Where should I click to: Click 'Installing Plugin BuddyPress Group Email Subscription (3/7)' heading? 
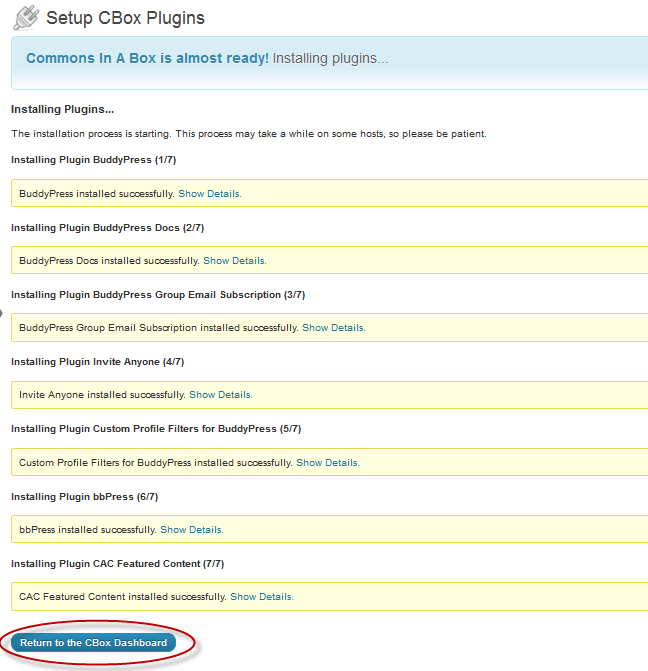[x=158, y=295]
